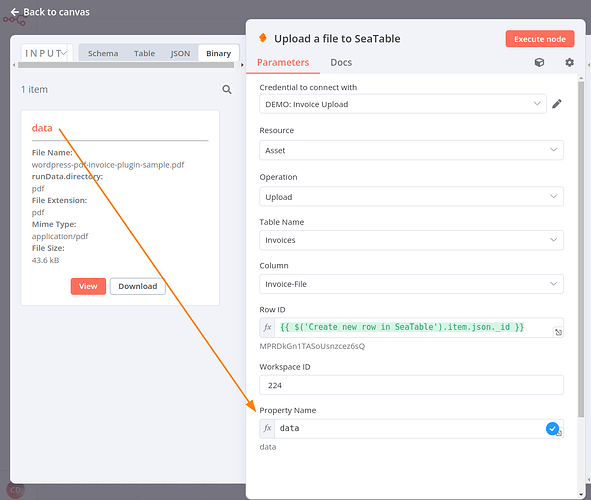Screen dimensions: 591x500
Task: Click the Workspace ID input field
Action: pos(411,385)
